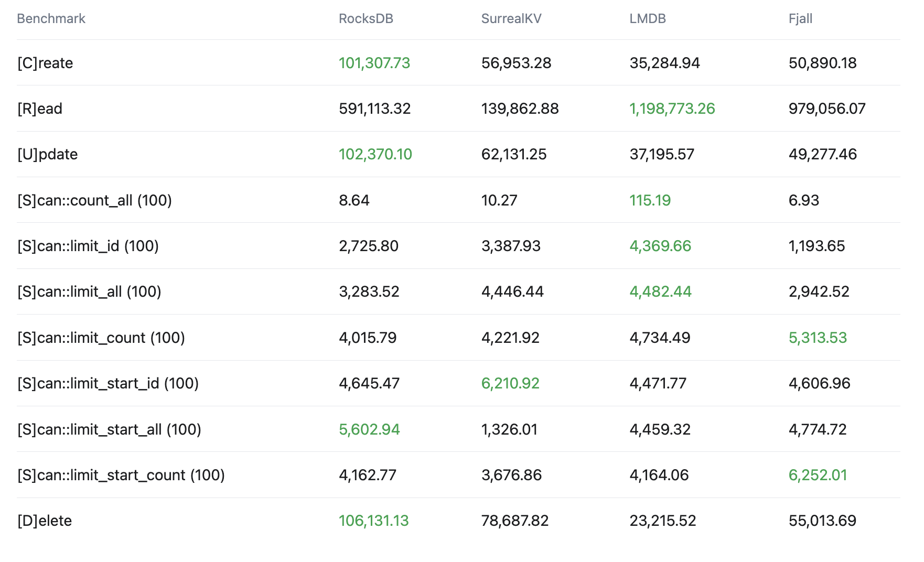
Task: Click the value 35,284.94
Action: point(665,63)
